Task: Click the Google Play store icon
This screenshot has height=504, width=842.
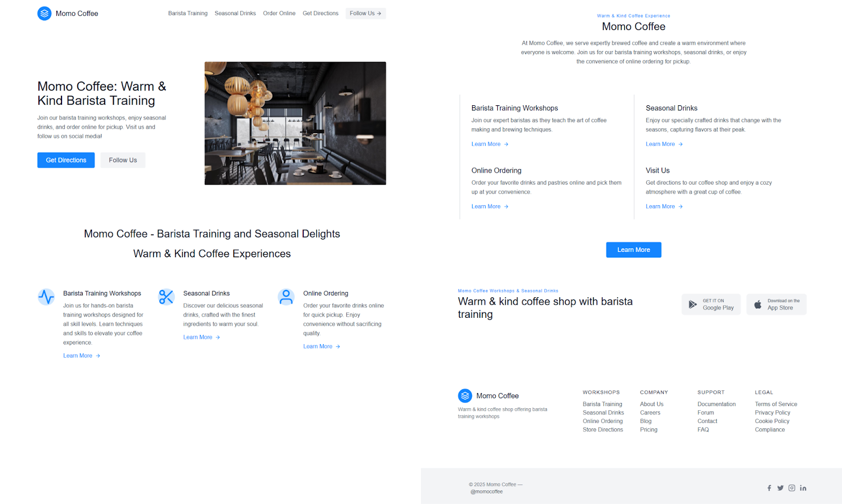Action: click(693, 304)
